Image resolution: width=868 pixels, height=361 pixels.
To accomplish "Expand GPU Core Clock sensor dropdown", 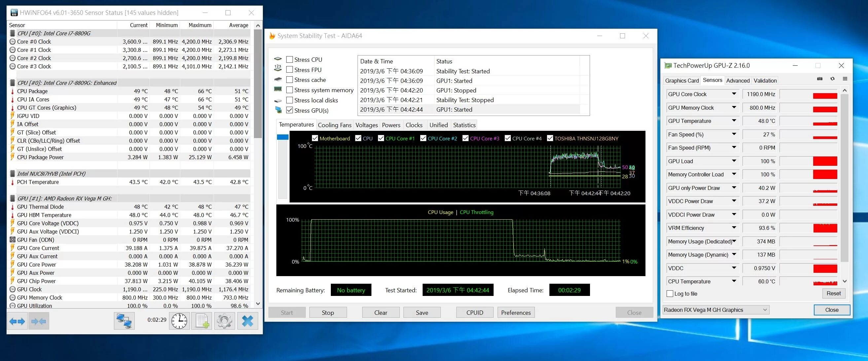I will pyautogui.click(x=734, y=94).
